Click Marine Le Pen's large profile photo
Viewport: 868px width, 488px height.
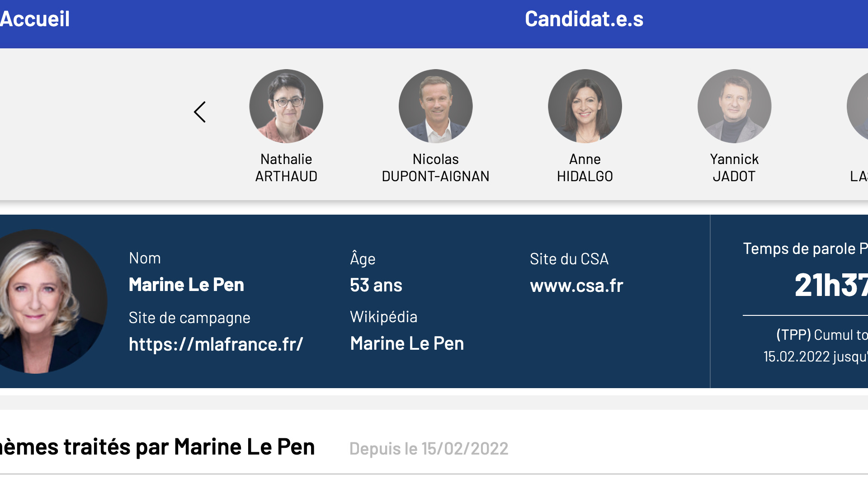[52, 301]
